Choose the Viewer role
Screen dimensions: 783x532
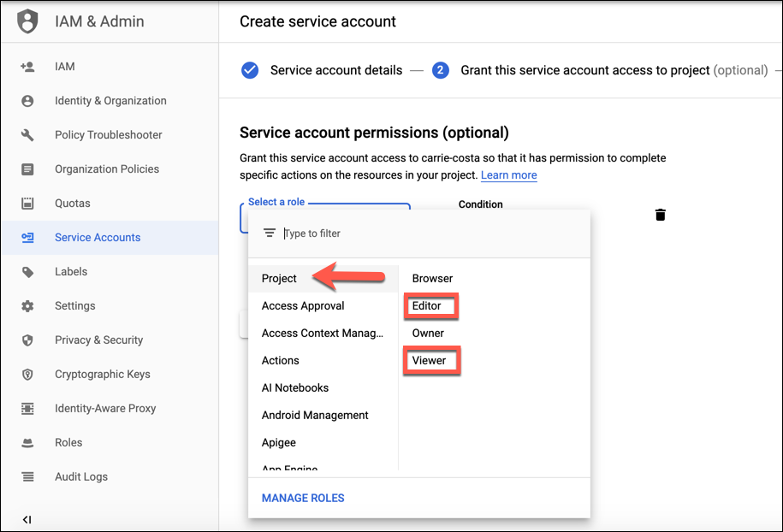tap(429, 360)
